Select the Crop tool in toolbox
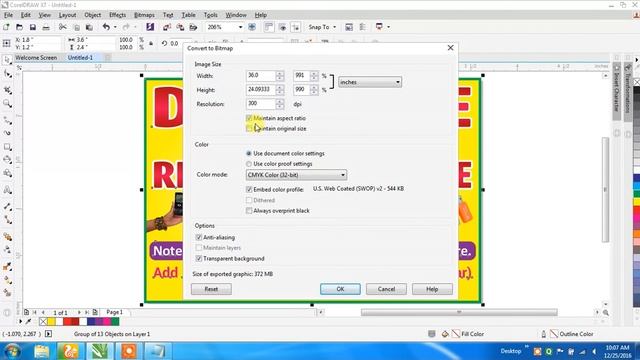Screen dimensions: 640x360 (x=7, y=90)
